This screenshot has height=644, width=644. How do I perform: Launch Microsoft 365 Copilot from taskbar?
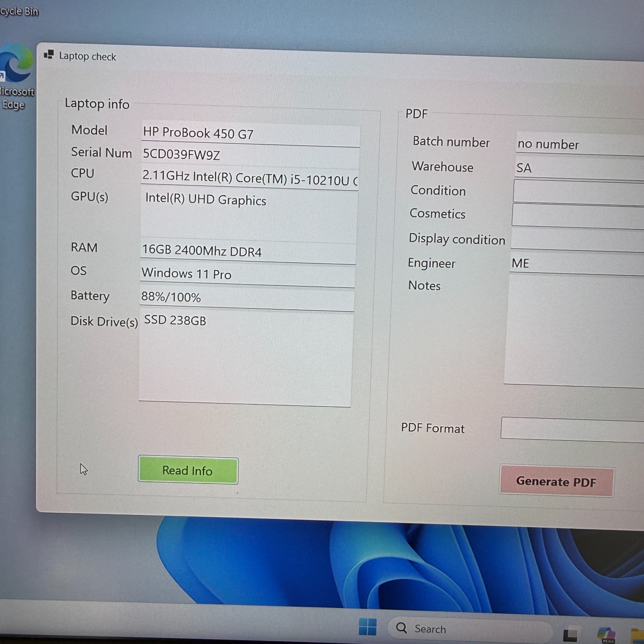606,636
